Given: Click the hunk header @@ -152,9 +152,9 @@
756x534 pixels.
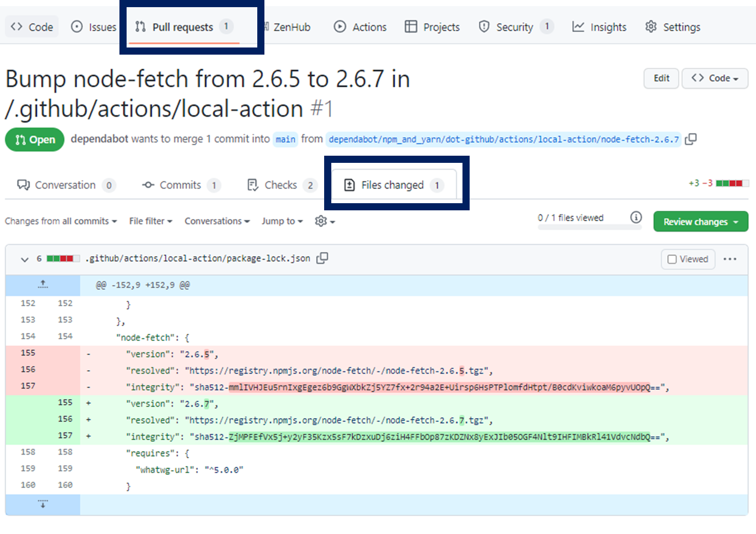Looking at the screenshot, I should tap(142, 285).
